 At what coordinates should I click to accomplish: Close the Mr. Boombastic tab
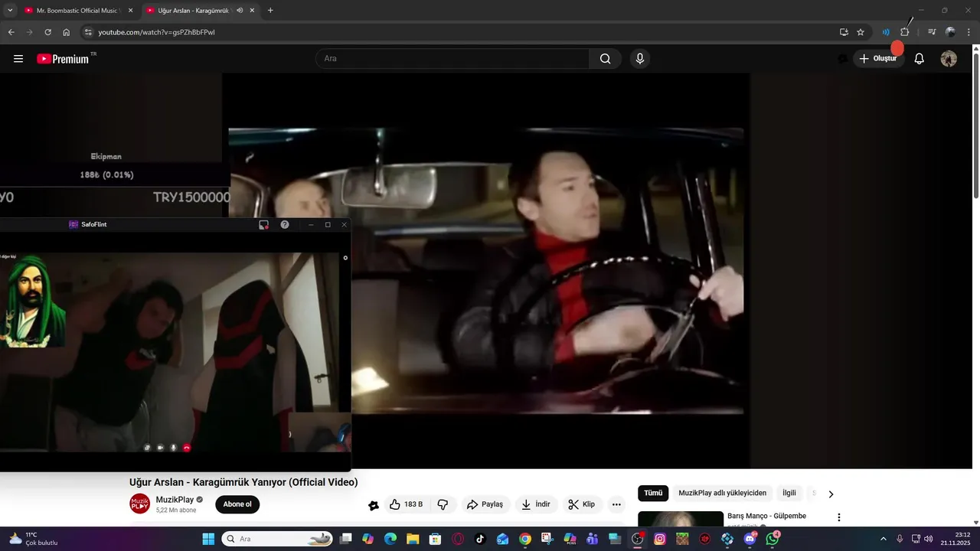[130, 11]
